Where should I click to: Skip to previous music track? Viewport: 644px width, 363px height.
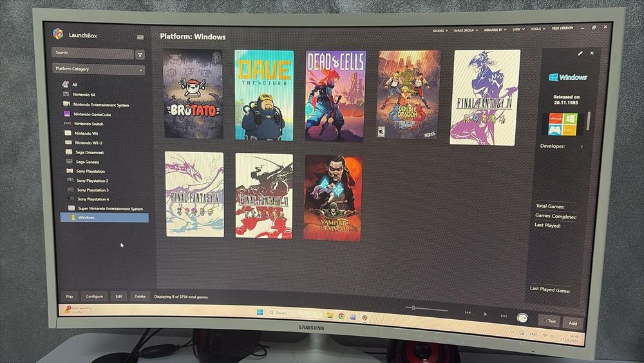468,313
